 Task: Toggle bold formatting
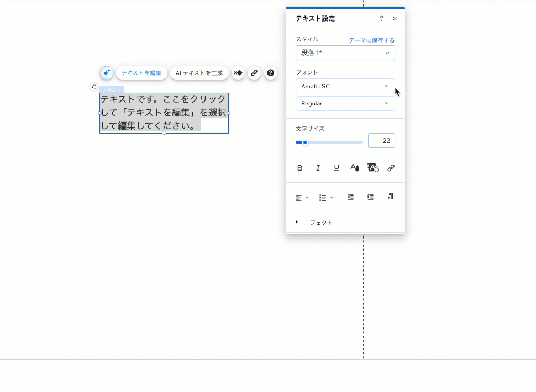click(x=300, y=168)
